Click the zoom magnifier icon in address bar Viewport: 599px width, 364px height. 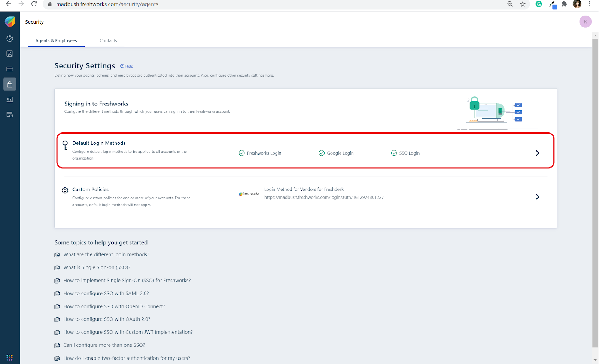click(510, 4)
